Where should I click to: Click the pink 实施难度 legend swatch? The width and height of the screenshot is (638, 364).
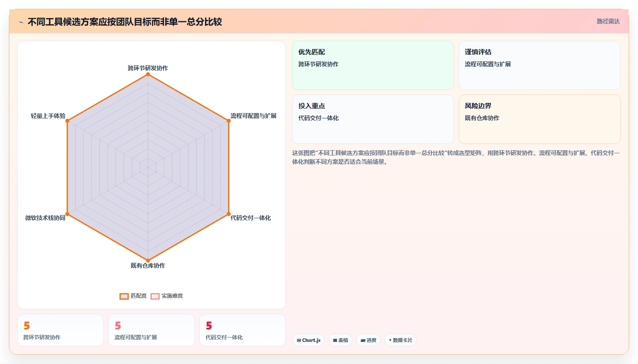pyautogui.click(x=155, y=296)
